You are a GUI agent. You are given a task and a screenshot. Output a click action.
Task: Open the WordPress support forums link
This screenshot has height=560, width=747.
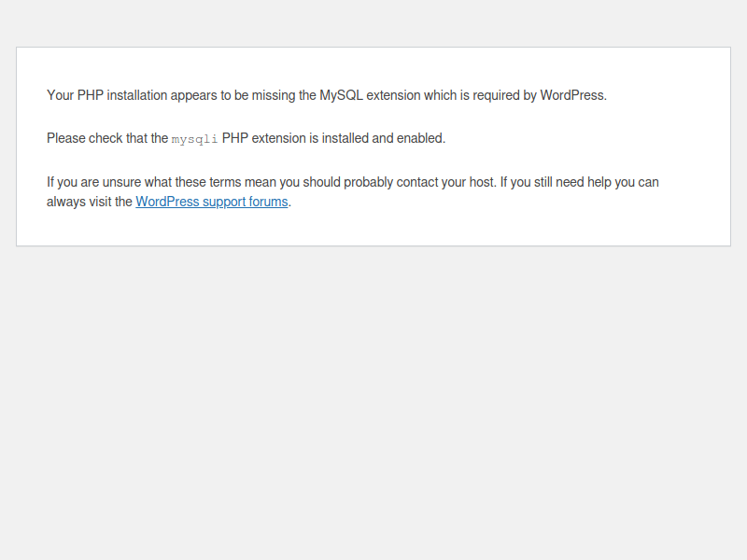211,202
